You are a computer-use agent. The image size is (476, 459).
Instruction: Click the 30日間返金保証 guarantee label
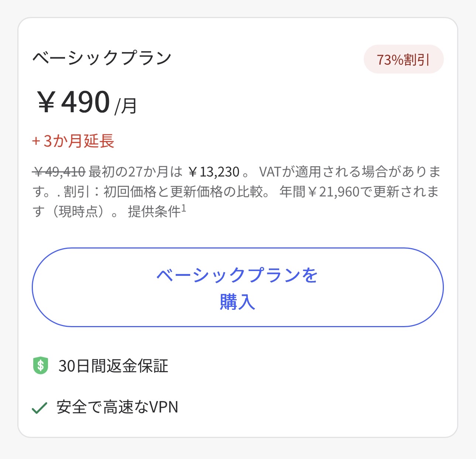tap(113, 366)
